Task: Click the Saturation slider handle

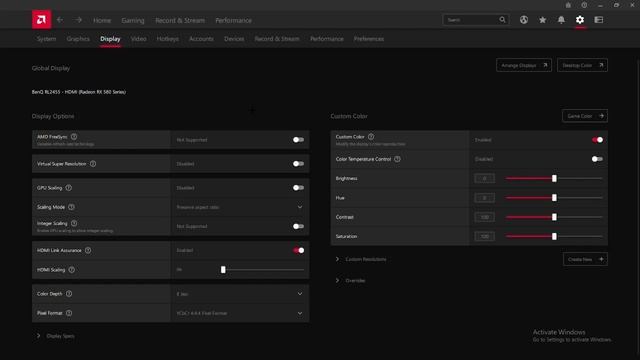Action: coord(554,236)
